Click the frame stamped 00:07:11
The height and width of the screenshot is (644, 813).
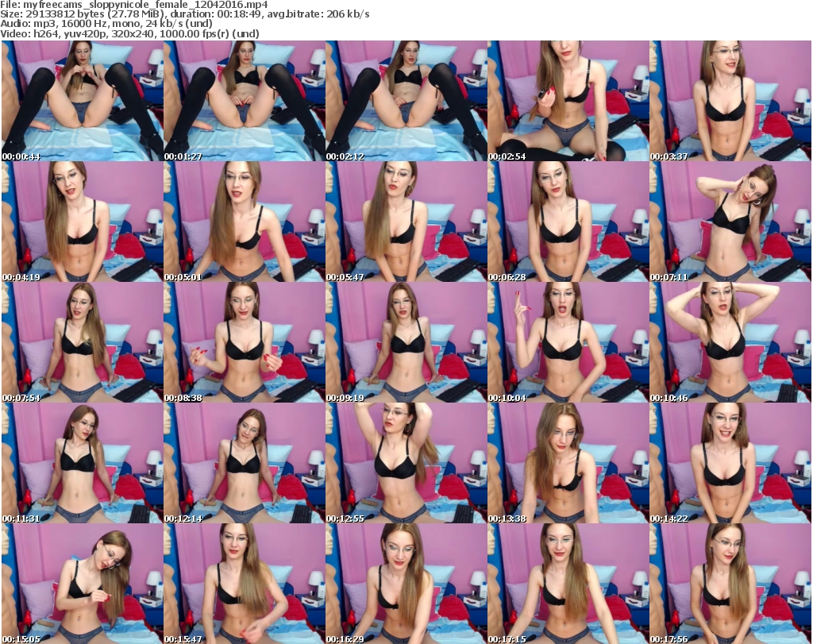pos(730,222)
